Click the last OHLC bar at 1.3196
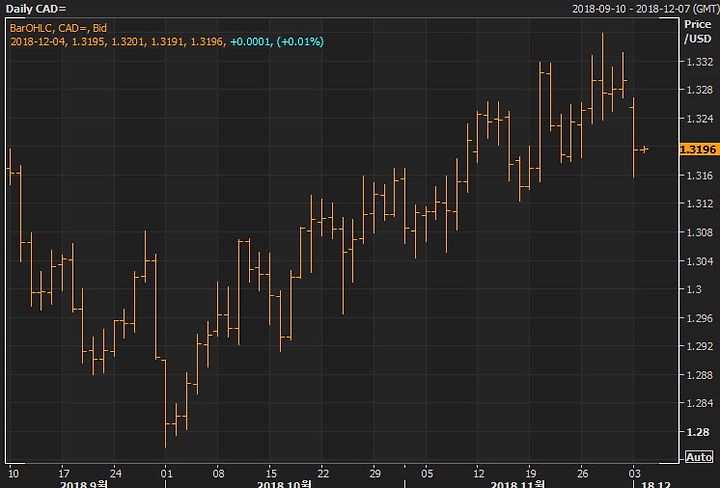The height and width of the screenshot is (488, 720). [x=645, y=149]
